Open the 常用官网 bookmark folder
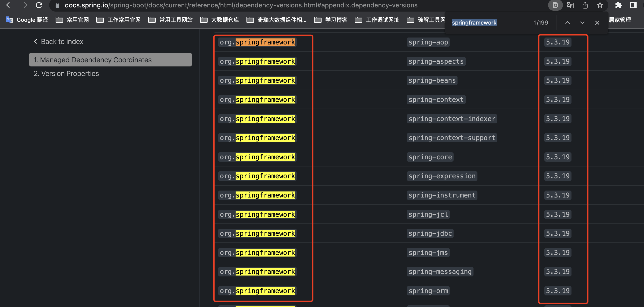Viewport: 644px width, 307px height. coord(73,20)
